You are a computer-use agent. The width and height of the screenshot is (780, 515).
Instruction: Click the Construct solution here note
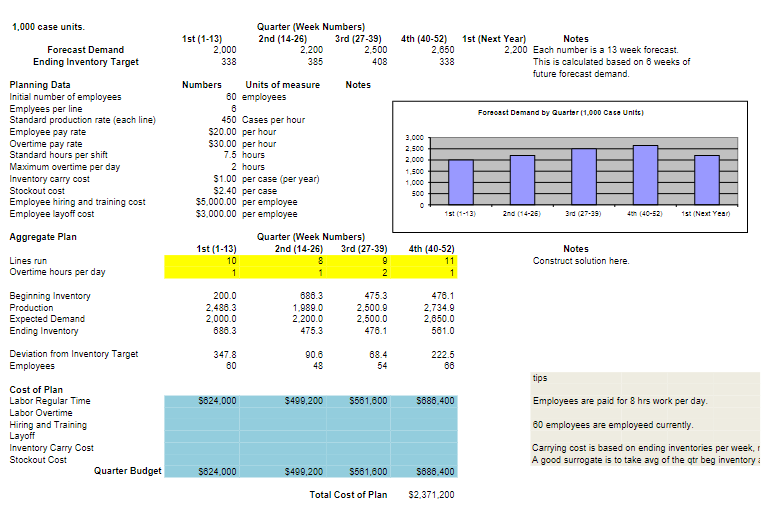tap(581, 261)
